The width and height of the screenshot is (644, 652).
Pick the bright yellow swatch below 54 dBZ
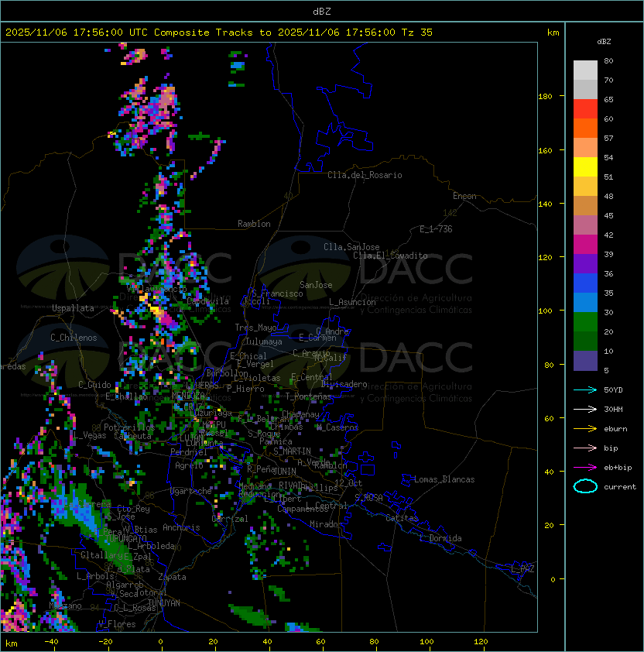pos(585,167)
